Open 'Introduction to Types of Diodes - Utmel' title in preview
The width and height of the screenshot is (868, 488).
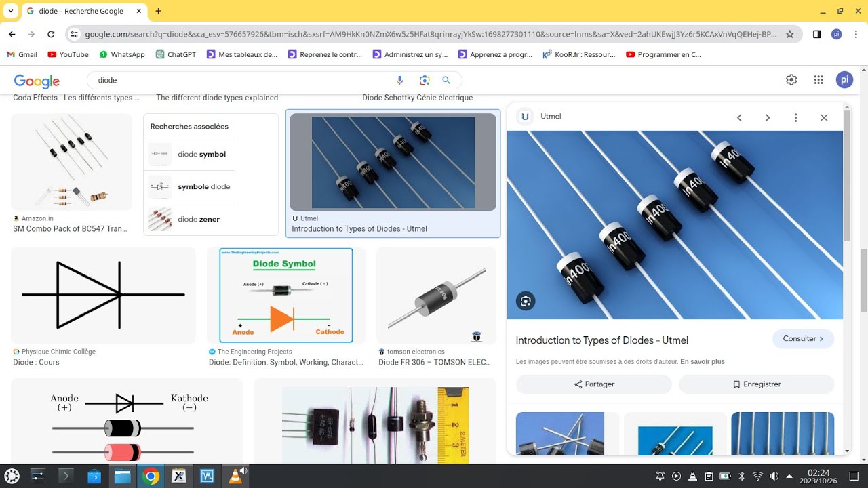coord(602,340)
